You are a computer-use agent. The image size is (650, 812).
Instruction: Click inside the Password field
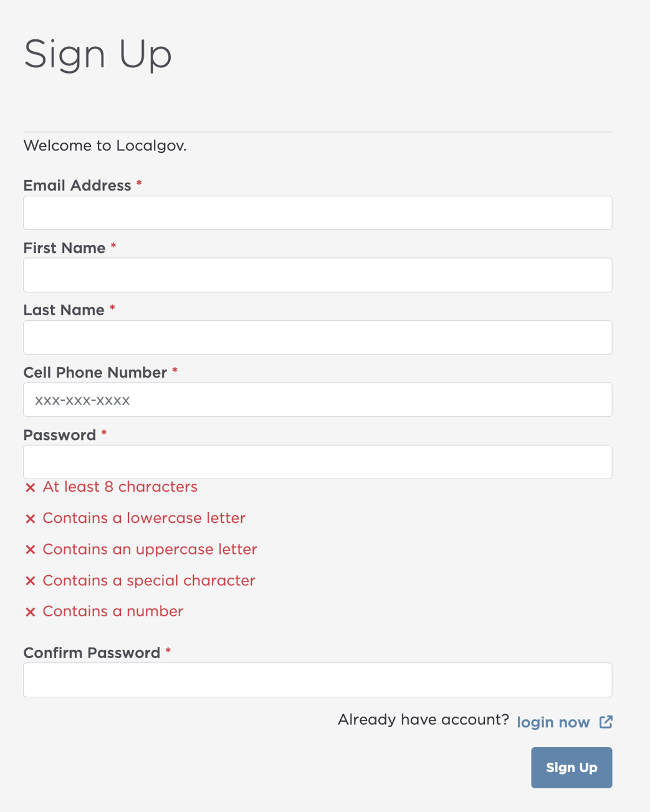317,462
